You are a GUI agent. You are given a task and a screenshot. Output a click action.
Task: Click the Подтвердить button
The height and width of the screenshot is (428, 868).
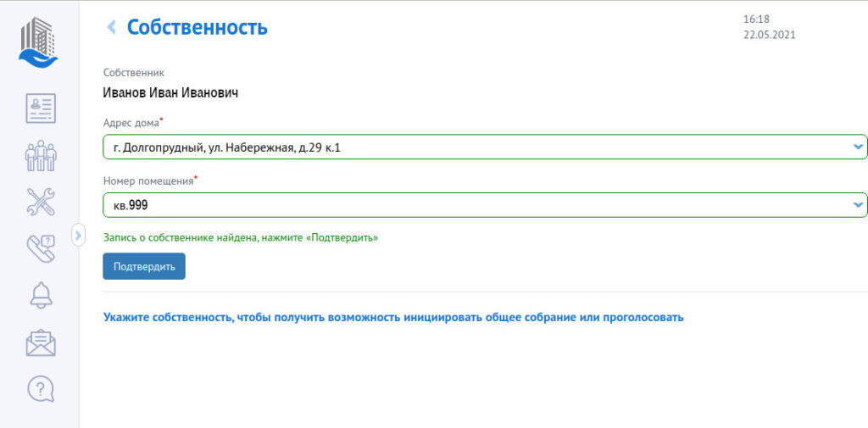tap(144, 266)
